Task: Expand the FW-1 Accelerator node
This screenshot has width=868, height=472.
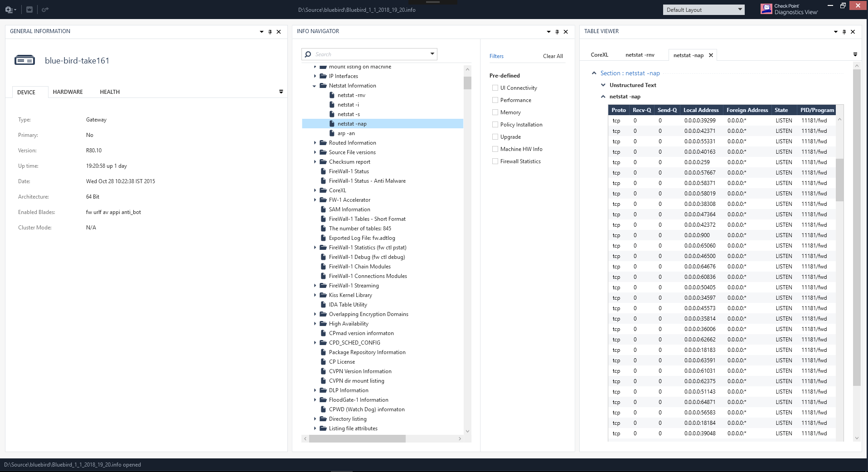Action: (x=315, y=200)
